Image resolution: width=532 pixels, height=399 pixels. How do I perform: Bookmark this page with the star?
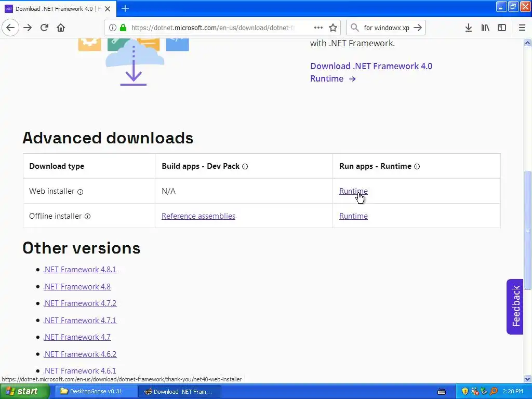coord(333,28)
